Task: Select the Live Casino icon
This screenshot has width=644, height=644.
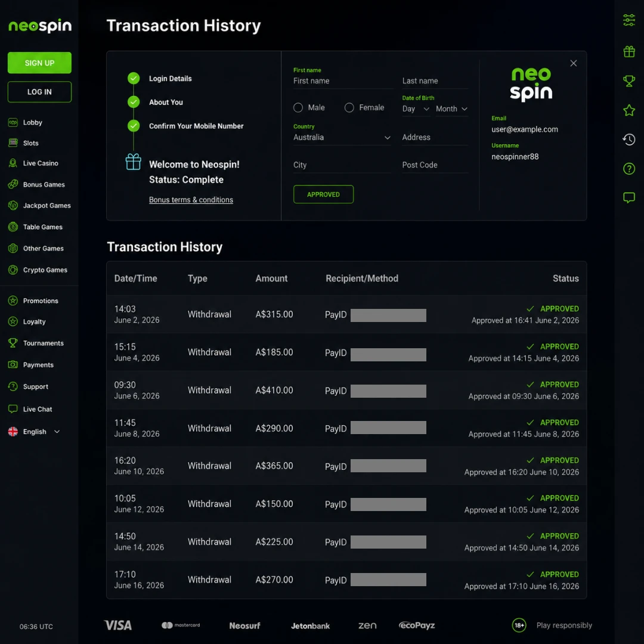Action: click(x=13, y=163)
